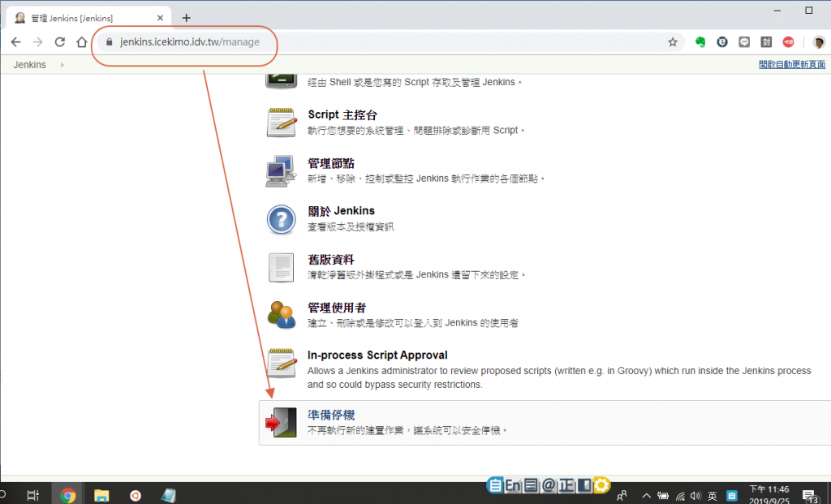831x504 pixels.
Task: Click the Script 主控台 notepad icon
Action: [282, 123]
